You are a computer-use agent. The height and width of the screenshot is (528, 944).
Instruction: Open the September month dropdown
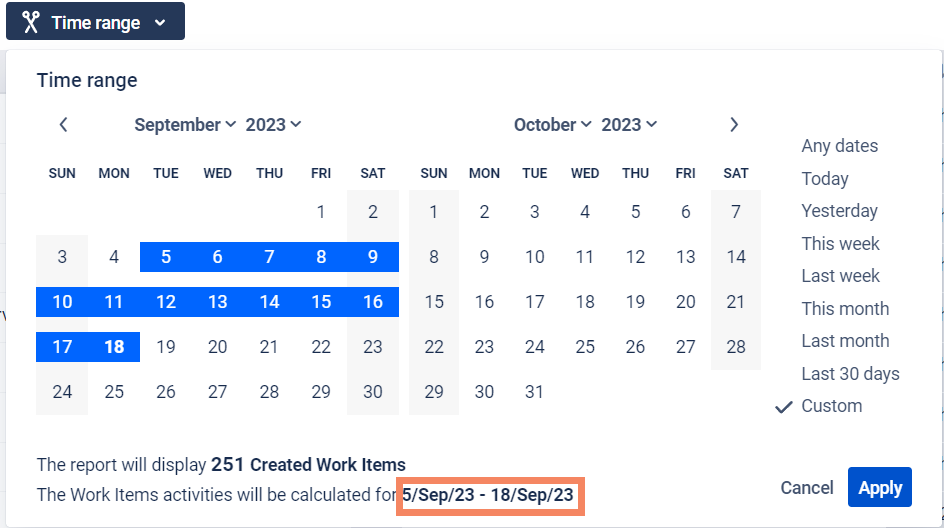[185, 125]
